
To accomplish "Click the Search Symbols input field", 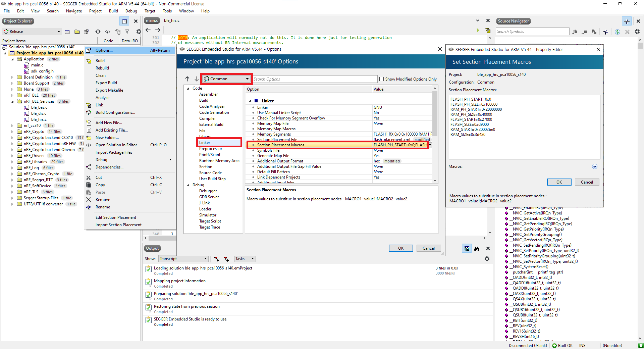I will tap(532, 32).
